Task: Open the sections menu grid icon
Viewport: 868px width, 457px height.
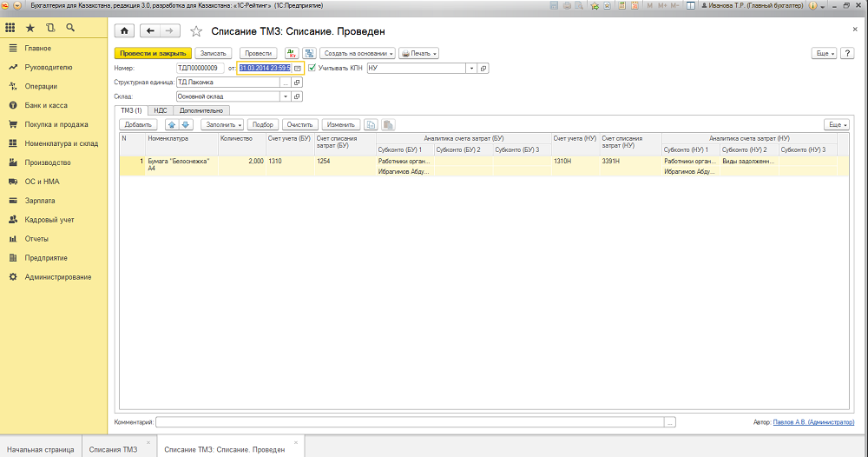Action: pos(10,28)
